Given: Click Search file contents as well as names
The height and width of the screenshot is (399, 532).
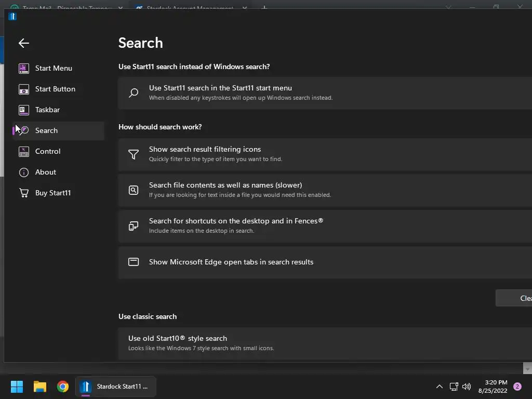Looking at the screenshot, I should [x=325, y=190].
